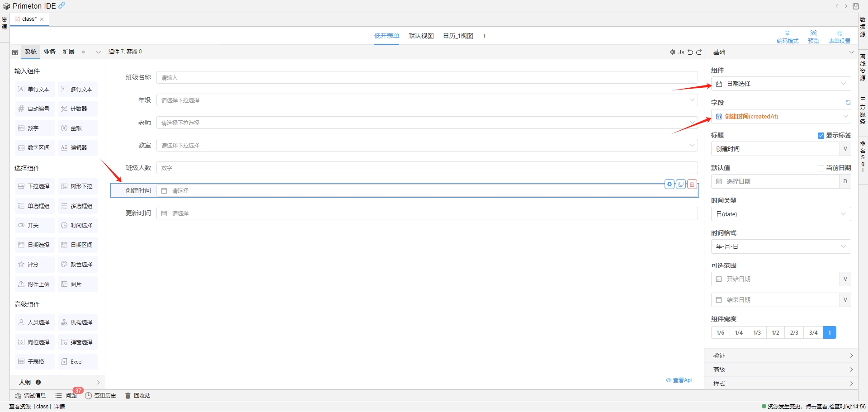The width and height of the screenshot is (868, 412).
Task: Open the 时间类型 dropdown showing 日(date)
Action: (x=781, y=214)
